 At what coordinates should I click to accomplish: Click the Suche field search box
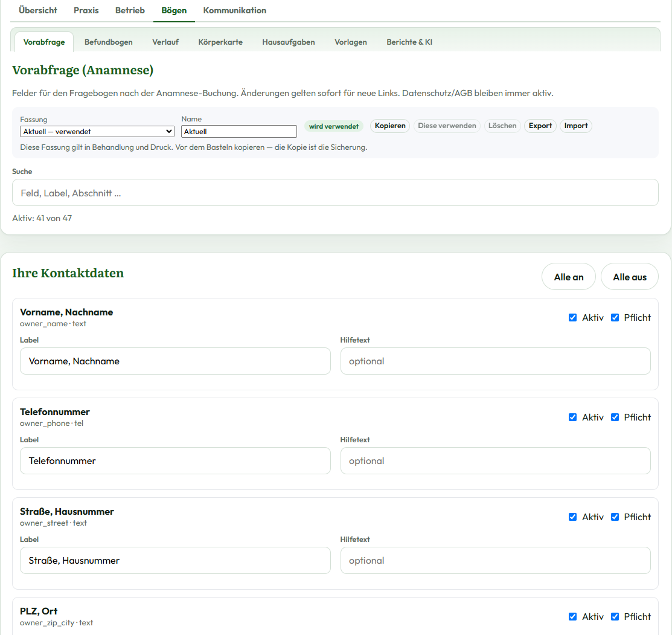point(335,193)
